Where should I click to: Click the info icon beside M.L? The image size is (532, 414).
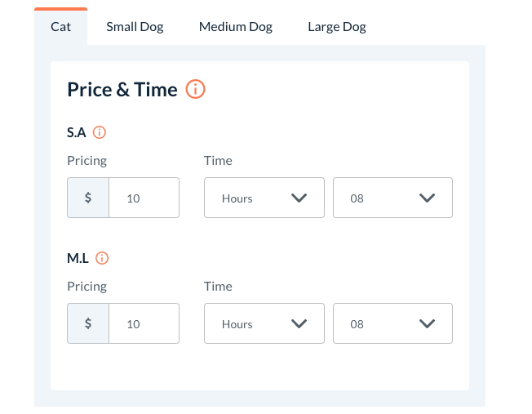[102, 258]
